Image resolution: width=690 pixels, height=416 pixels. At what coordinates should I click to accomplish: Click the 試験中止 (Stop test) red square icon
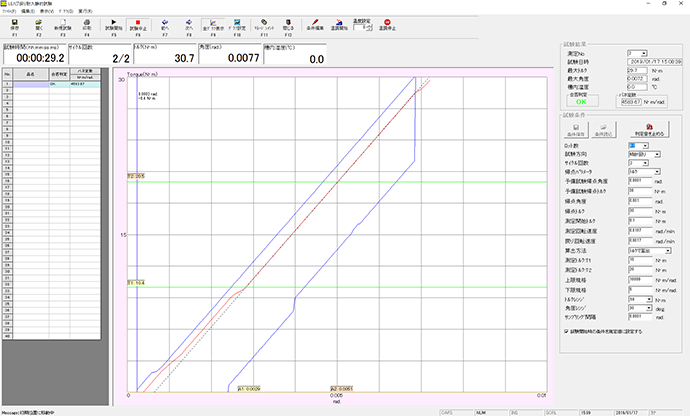pos(138,22)
